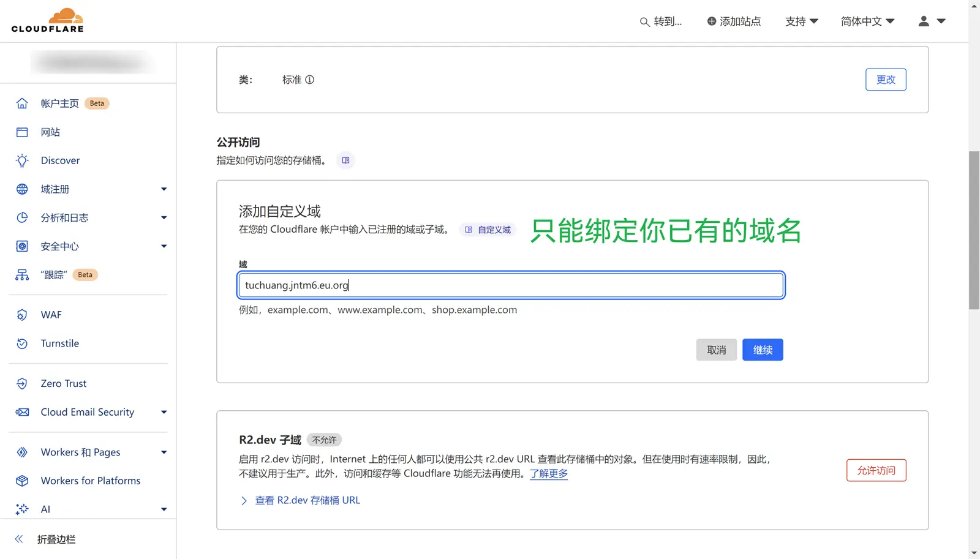The height and width of the screenshot is (559, 980).
Task: Open the account home icon in sidebar
Action: click(x=22, y=103)
